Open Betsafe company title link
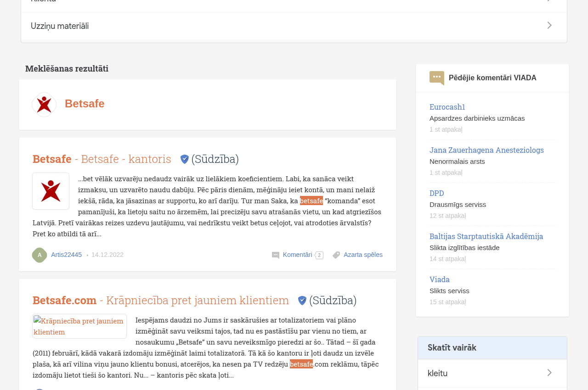The height and width of the screenshot is (390, 588). (x=85, y=104)
